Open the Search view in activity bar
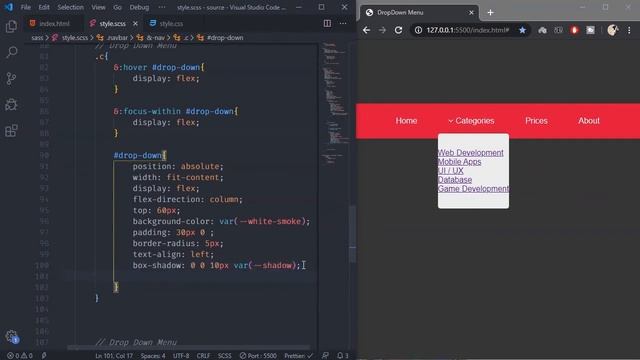 tap(11, 52)
